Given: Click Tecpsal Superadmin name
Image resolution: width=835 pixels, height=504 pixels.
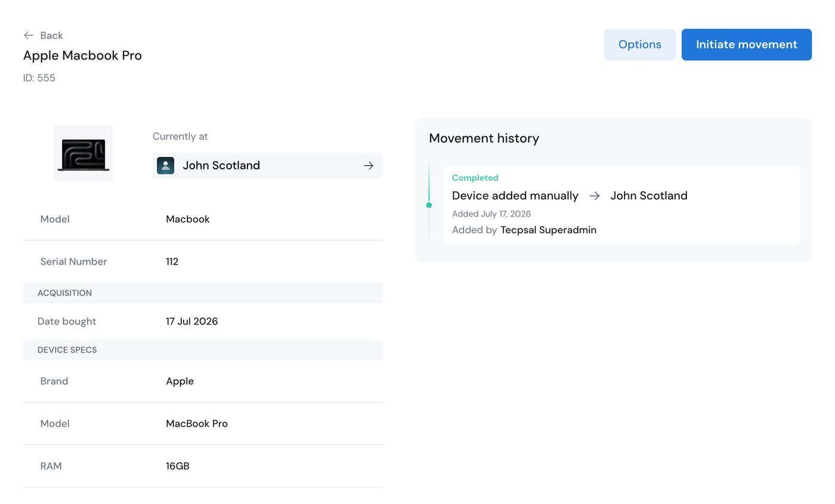Looking at the screenshot, I should coord(548,230).
